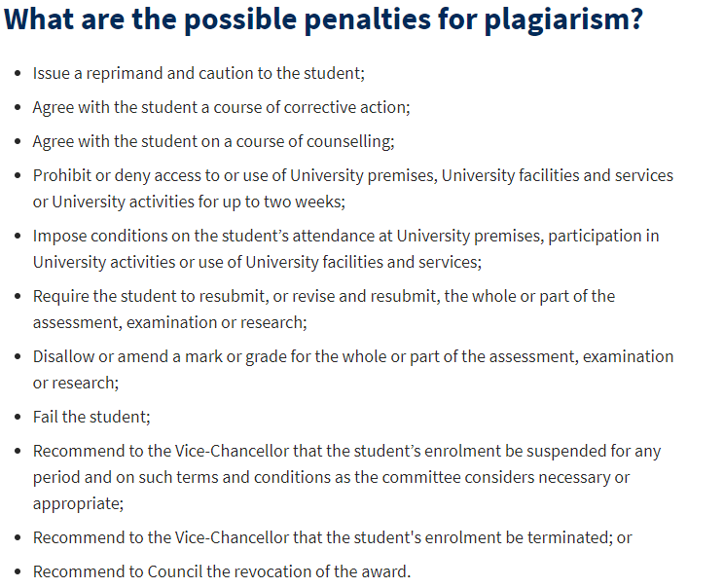Click the "enrolment be suspended" recommendation line
This screenshot has width=724, height=588.
point(346,451)
